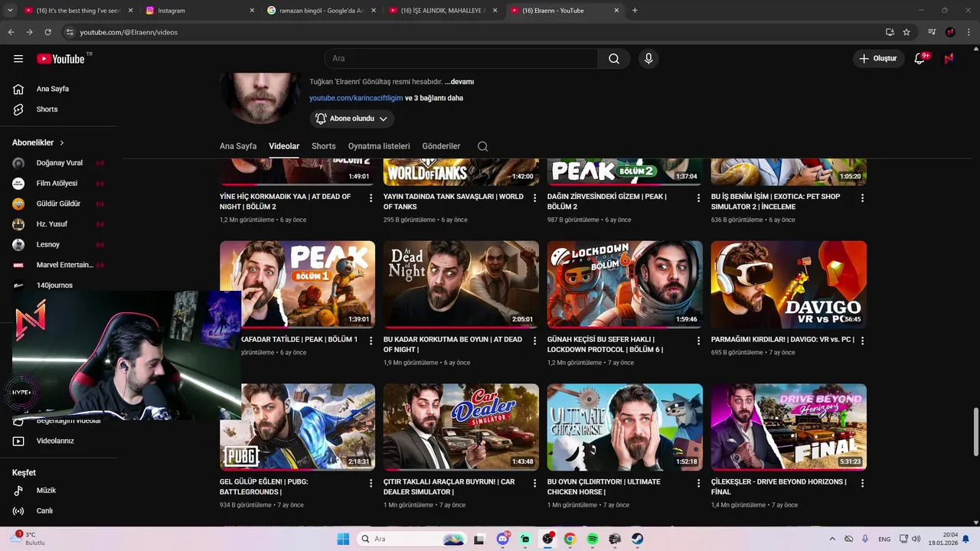Click the Windows taskbar search box

point(412,539)
